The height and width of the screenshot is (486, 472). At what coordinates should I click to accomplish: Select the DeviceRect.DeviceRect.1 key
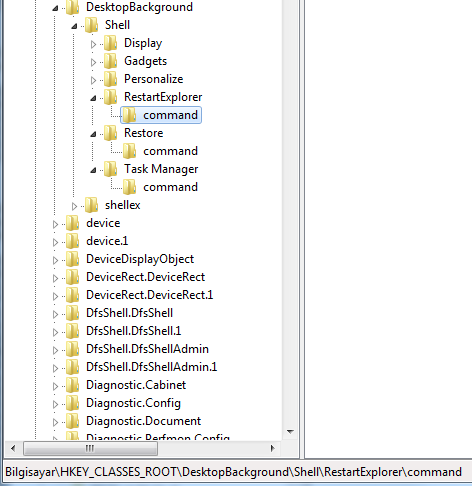point(149,295)
